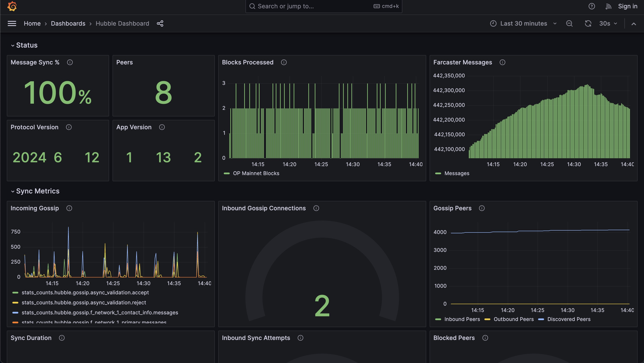Open the Last 30 minutes time range dropdown

pyautogui.click(x=524, y=23)
